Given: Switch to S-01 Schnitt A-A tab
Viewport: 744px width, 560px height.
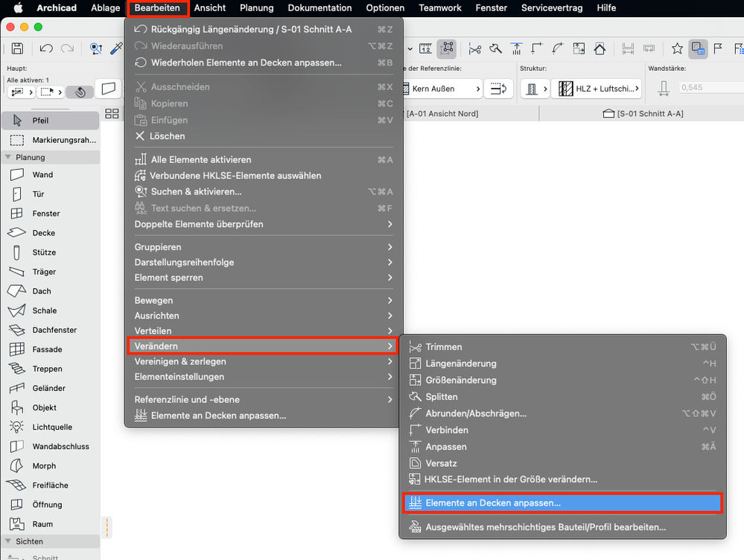Looking at the screenshot, I should (x=643, y=113).
